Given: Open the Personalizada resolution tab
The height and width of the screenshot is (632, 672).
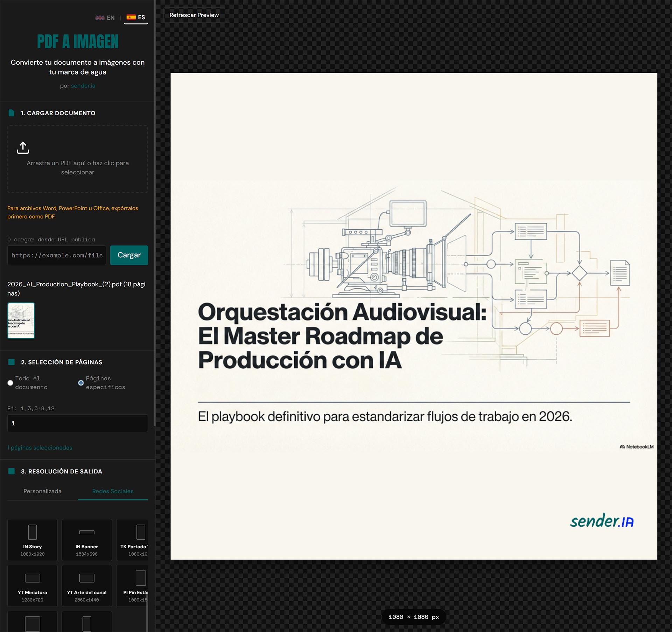Looking at the screenshot, I should (x=42, y=491).
